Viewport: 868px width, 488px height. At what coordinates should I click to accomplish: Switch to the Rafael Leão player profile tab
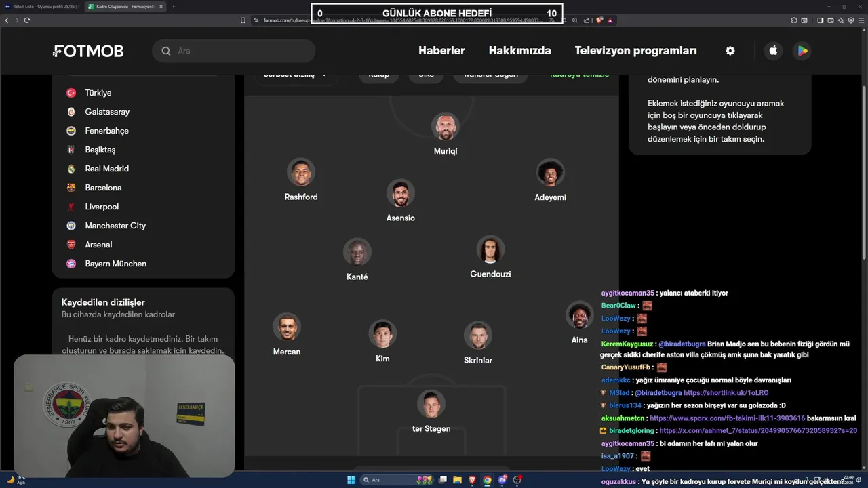tap(42, 7)
